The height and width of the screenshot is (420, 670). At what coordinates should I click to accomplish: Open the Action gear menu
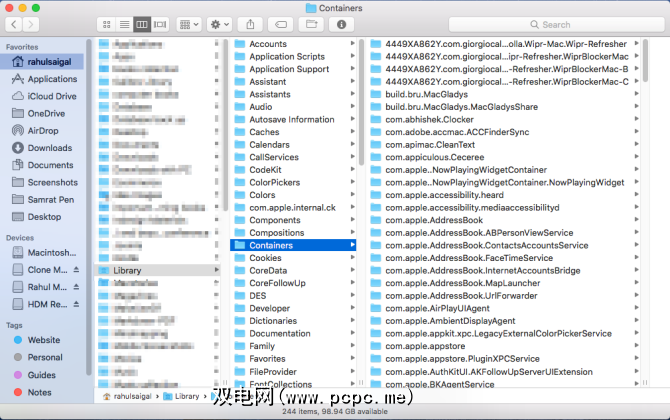pos(220,25)
